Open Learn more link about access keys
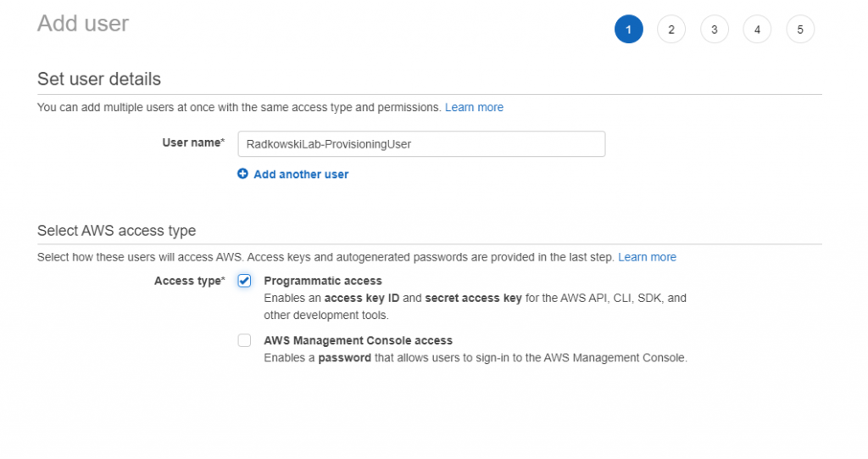 tap(647, 257)
